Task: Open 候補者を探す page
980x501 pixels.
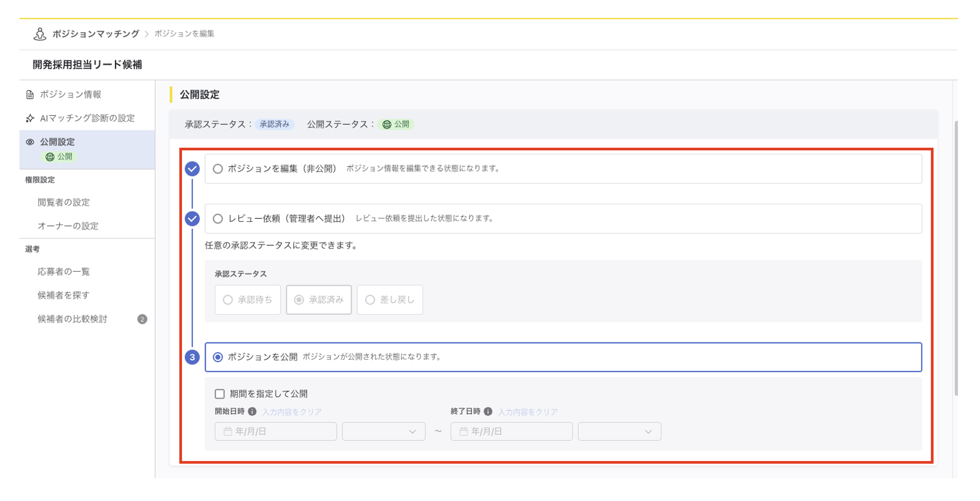Action: 64,295
